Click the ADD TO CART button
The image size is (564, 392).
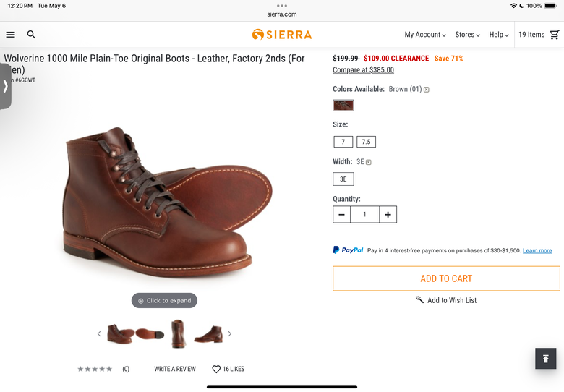point(446,278)
